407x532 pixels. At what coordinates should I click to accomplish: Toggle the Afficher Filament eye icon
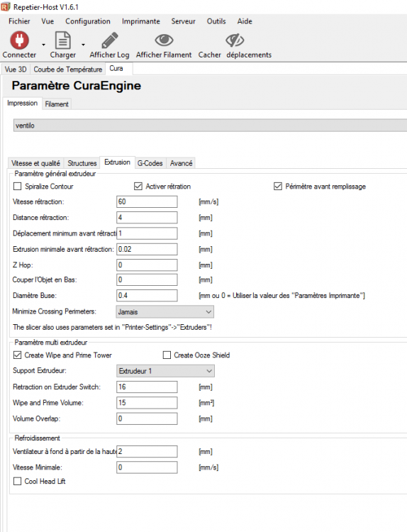click(164, 40)
